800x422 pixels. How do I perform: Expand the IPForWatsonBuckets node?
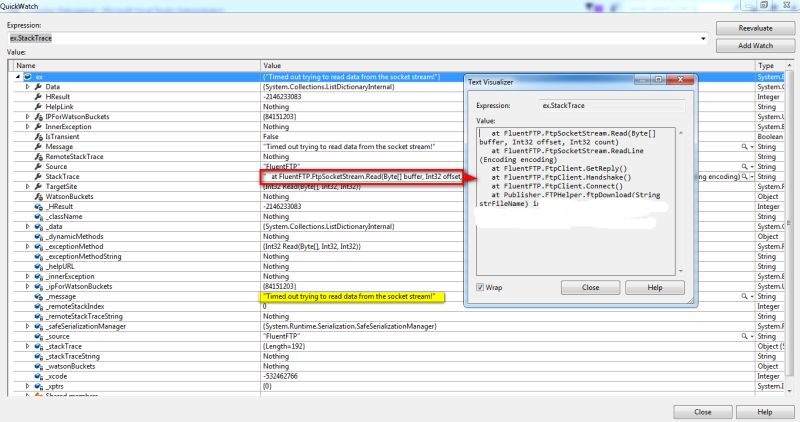28,117
